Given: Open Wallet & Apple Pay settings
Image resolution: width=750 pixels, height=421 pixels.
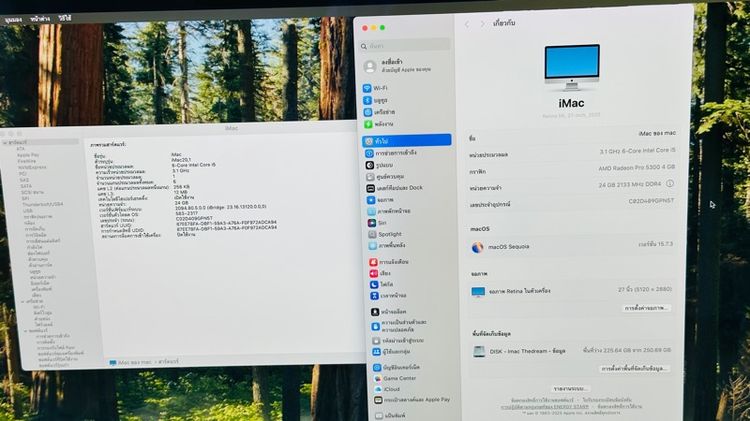Looking at the screenshot, I should (411, 400).
